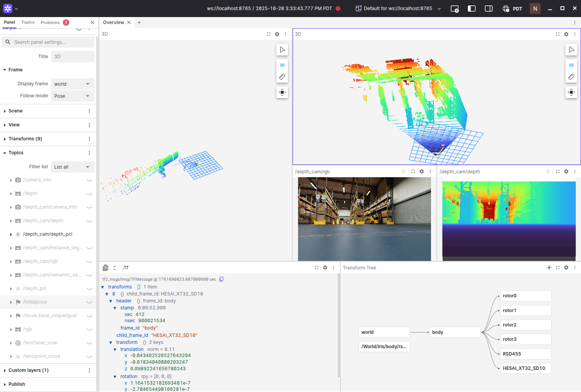Toggle the left sidebar icon in top bar

click(472, 9)
